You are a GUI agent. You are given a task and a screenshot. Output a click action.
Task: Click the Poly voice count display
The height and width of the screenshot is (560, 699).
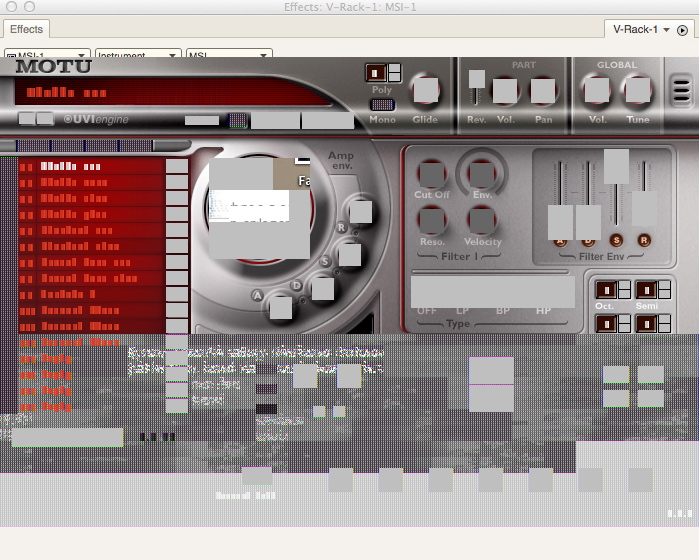pyautogui.click(x=376, y=73)
